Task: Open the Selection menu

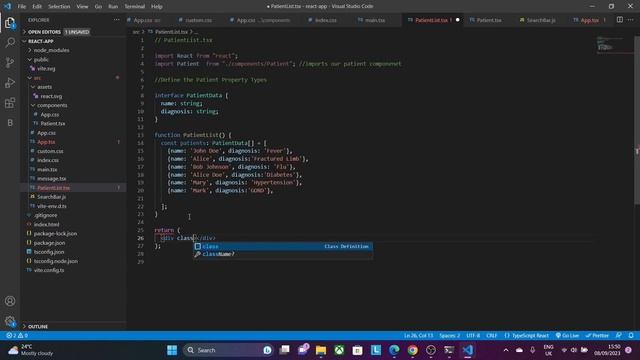Action: tap(59, 7)
